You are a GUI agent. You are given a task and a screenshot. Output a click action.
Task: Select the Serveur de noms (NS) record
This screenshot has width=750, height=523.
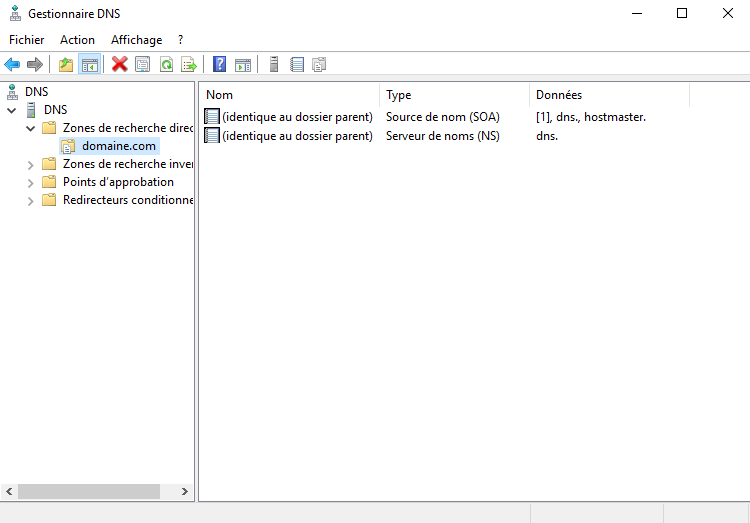(442, 136)
